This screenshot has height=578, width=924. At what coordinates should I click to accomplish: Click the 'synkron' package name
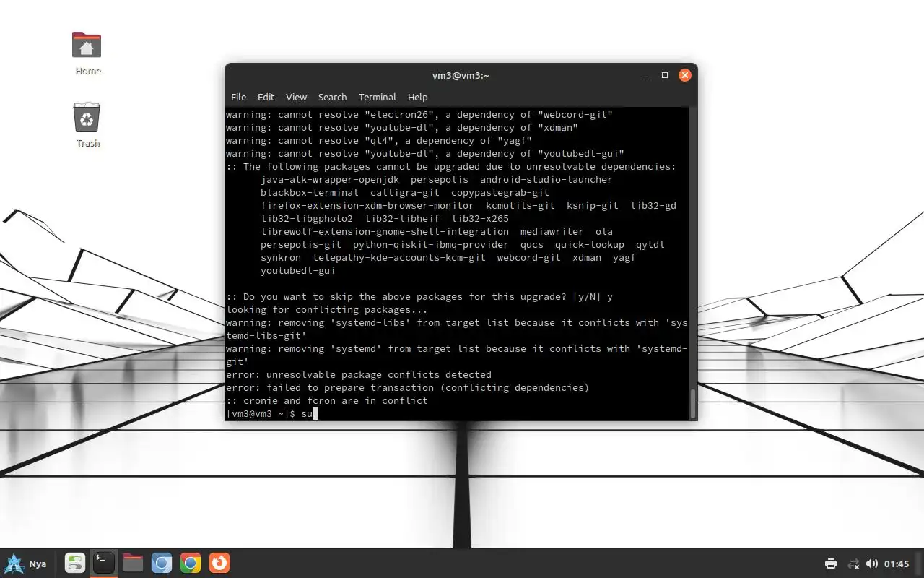coord(281,257)
